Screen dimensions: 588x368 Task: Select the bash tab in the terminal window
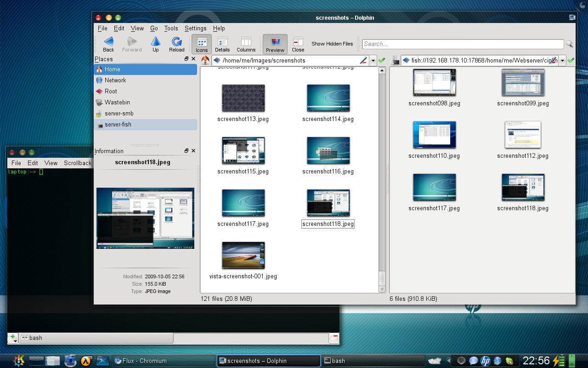pyautogui.click(x=96, y=338)
